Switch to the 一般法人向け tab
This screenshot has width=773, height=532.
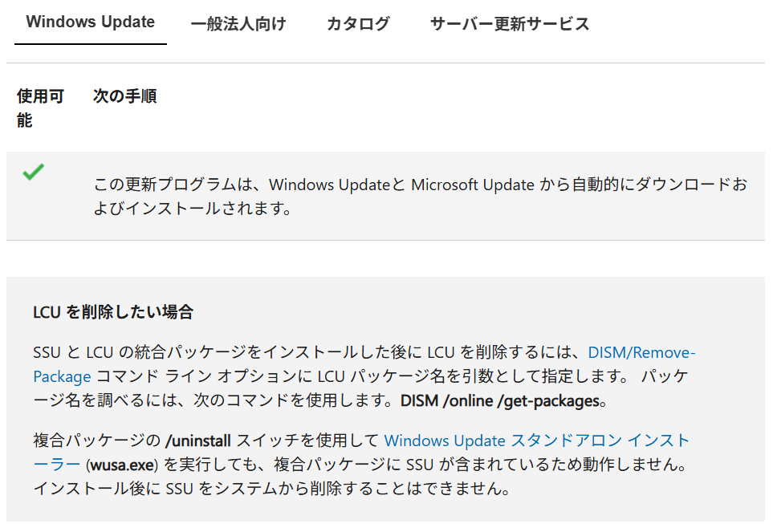238,23
